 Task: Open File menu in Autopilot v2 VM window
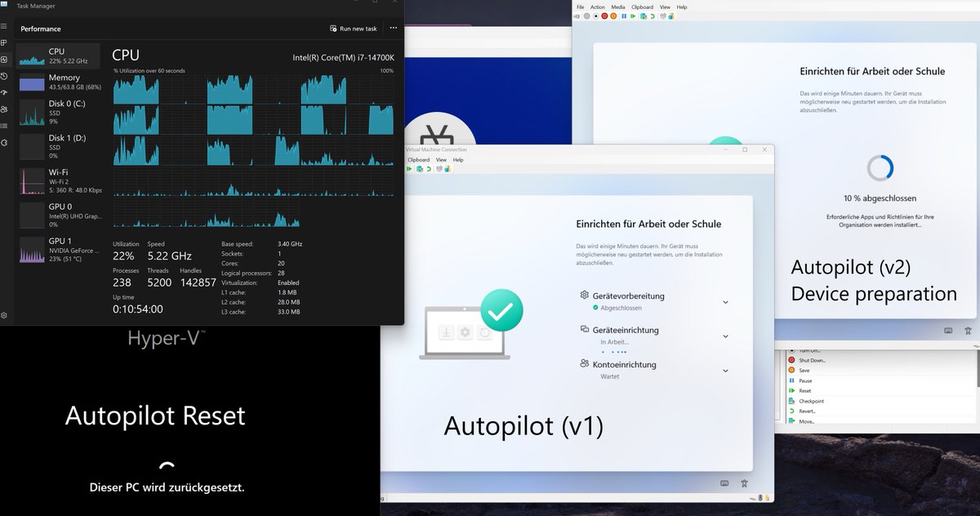click(580, 7)
